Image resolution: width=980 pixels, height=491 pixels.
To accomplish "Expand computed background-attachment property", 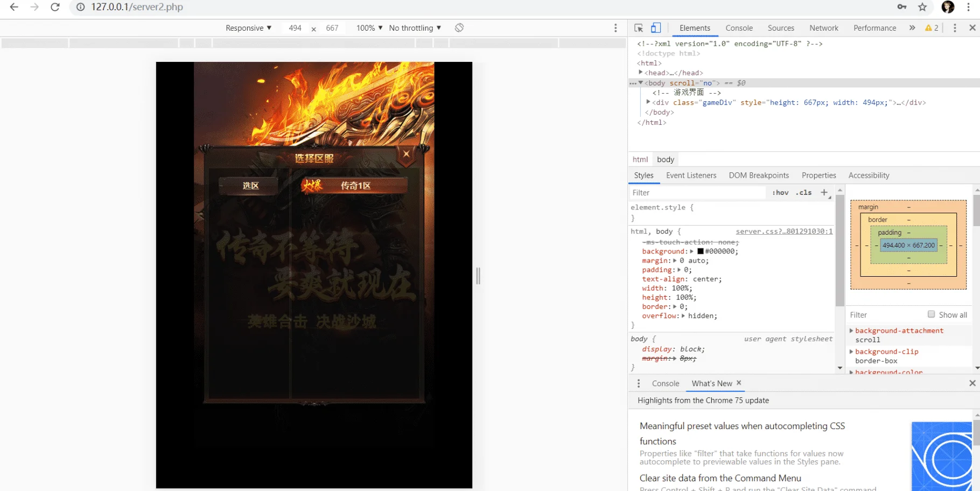I will click(x=851, y=331).
